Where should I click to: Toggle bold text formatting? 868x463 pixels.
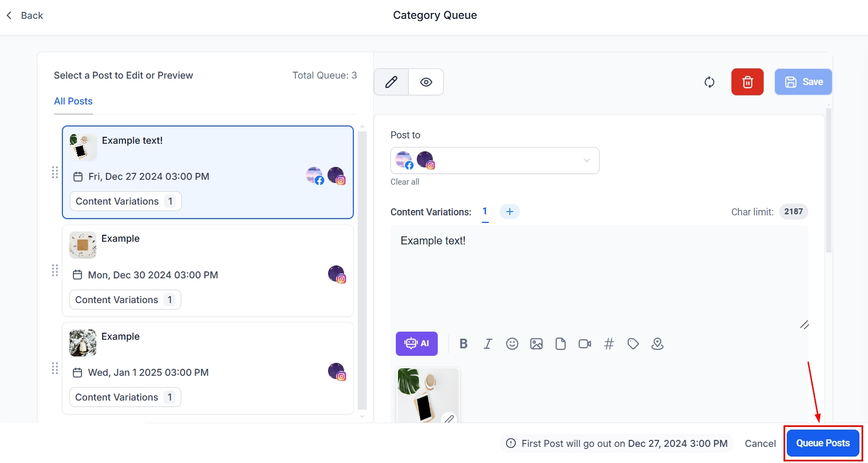coord(464,344)
